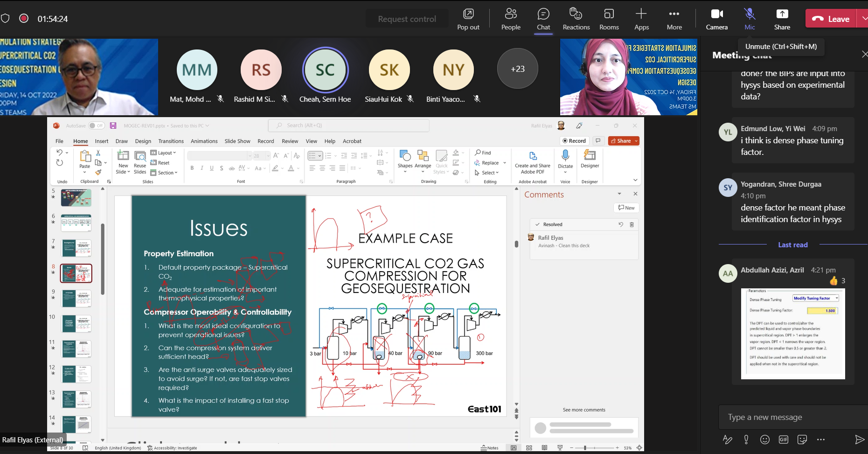The image size is (868, 454).
Task: Click Reuse Slides icon
Action: pyautogui.click(x=140, y=156)
